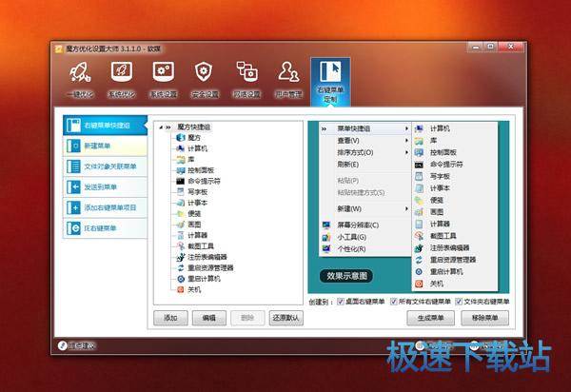The height and width of the screenshot is (392, 571).
Task: Open the 系统优化 toolbar icon
Action: tap(122, 80)
